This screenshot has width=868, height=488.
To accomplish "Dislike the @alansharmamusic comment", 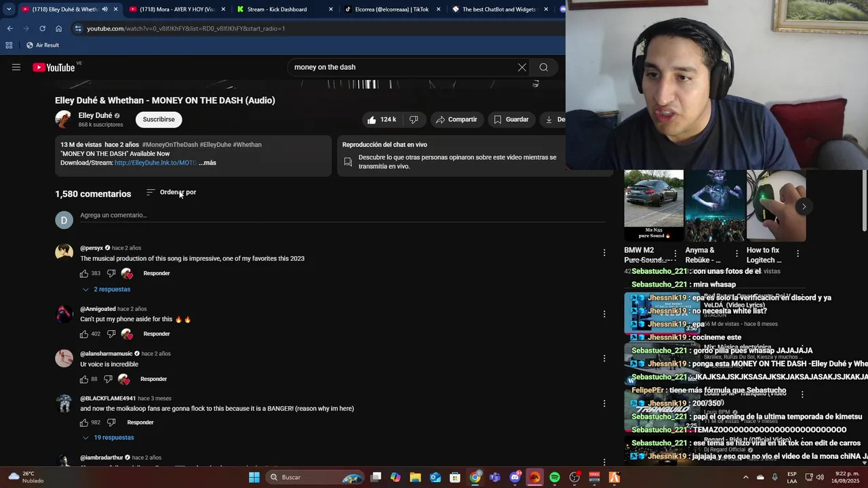I will (x=108, y=379).
